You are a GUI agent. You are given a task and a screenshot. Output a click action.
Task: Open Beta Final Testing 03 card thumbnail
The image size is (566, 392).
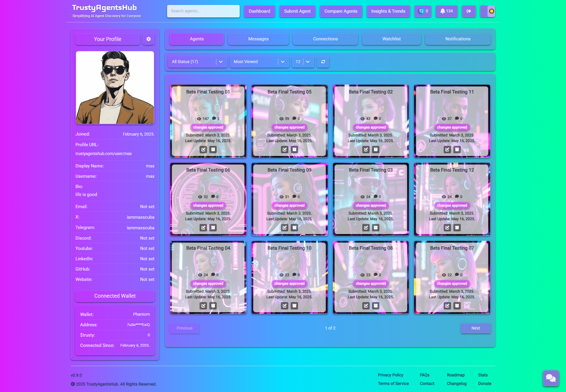pos(371,184)
